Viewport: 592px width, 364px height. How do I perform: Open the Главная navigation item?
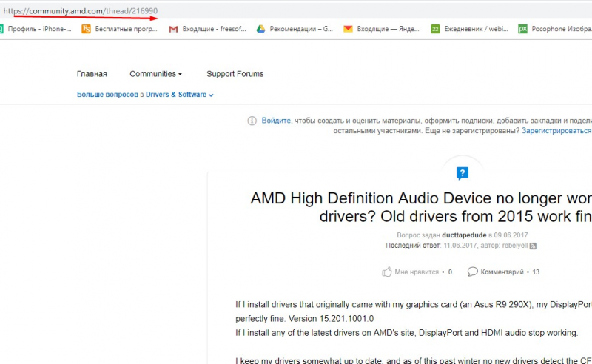pyautogui.click(x=92, y=74)
